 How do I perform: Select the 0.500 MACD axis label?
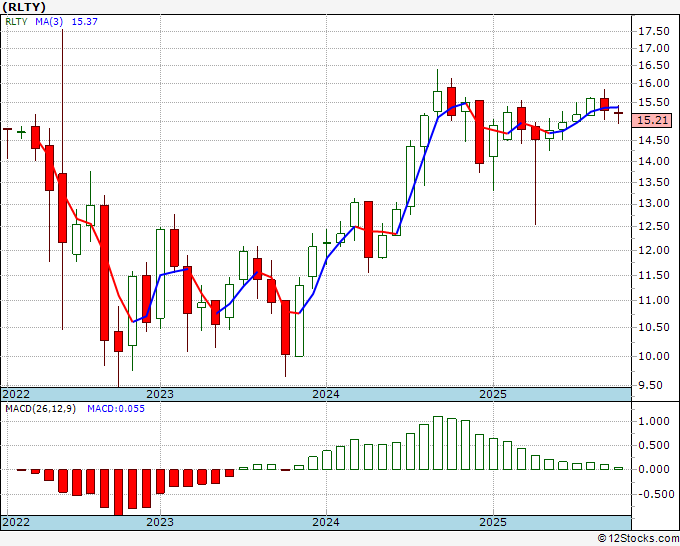point(654,446)
